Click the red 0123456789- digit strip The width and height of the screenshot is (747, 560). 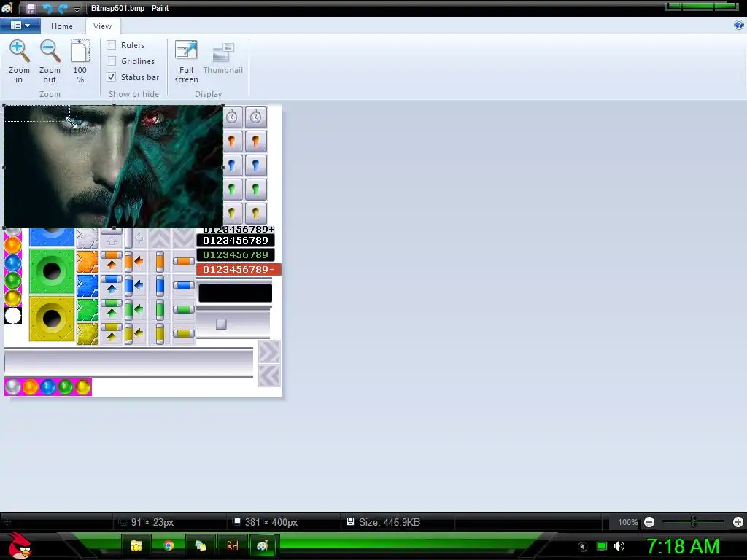click(239, 270)
